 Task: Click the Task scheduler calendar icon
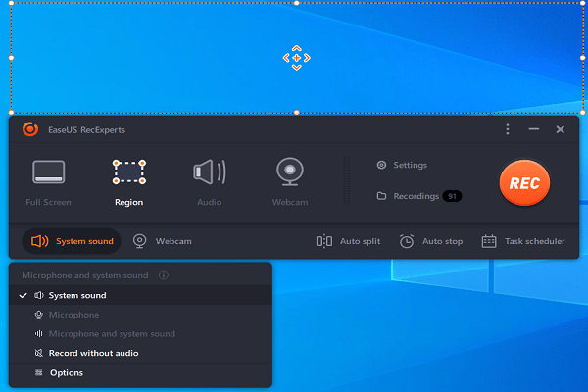pyautogui.click(x=489, y=241)
